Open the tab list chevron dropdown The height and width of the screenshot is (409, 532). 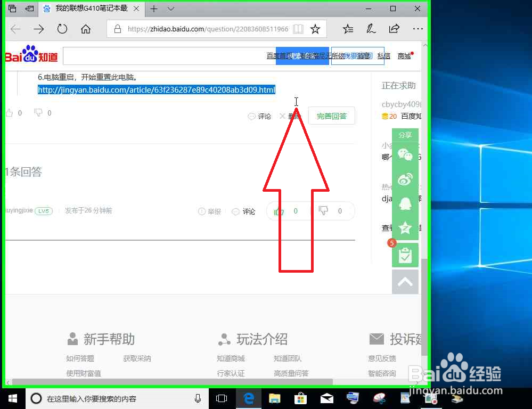[169, 9]
